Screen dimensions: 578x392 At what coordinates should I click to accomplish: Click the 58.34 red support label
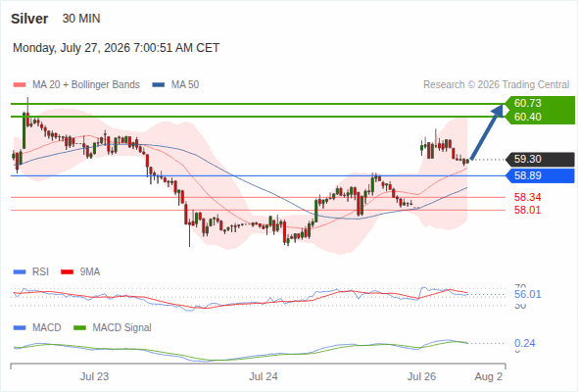pos(527,197)
